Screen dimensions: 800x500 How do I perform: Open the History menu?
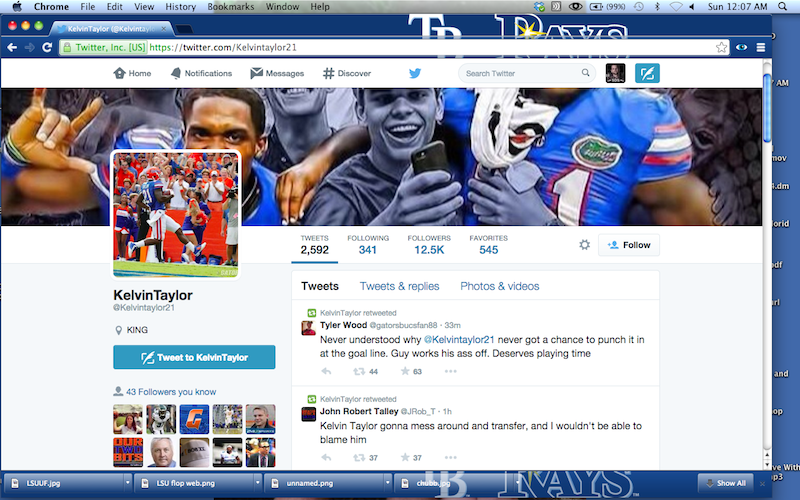(x=180, y=7)
